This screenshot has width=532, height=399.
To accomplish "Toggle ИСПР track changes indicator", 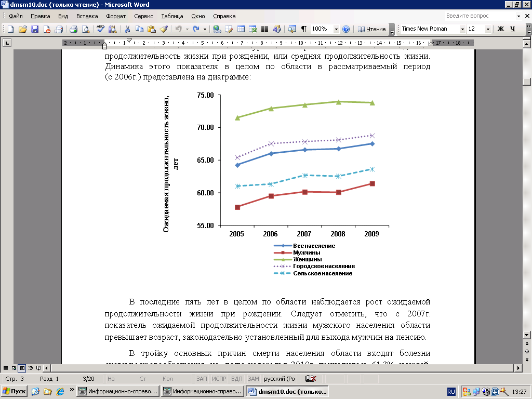I will pos(219,379).
